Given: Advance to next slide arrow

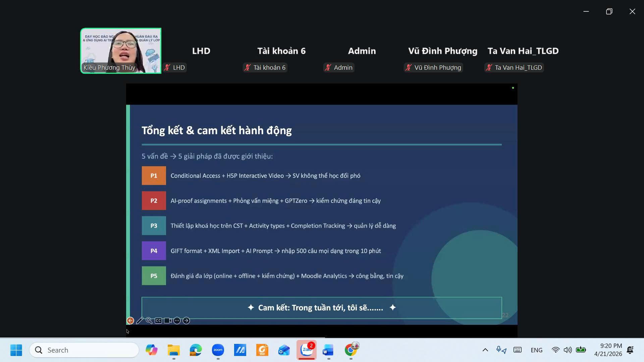Looking at the screenshot, I should (186, 321).
